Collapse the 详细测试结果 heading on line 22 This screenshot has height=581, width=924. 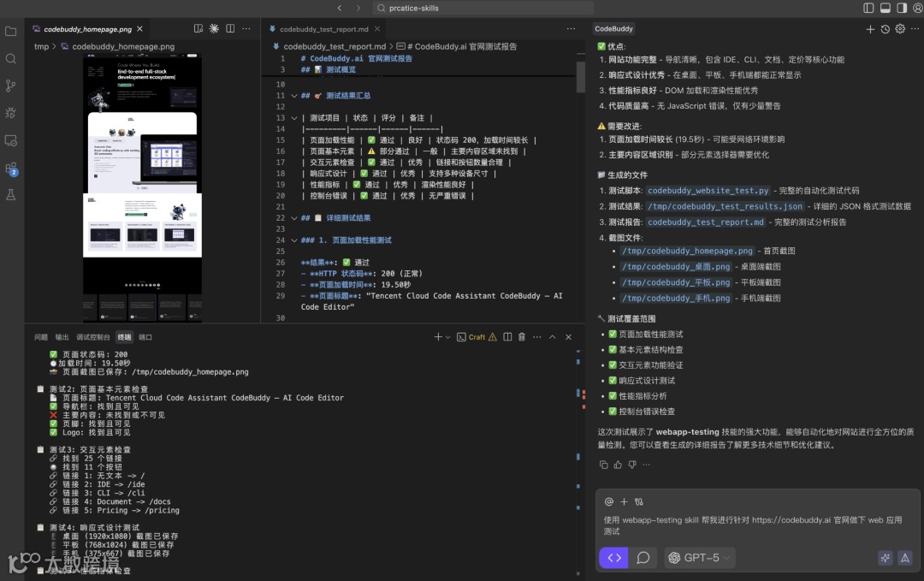click(x=294, y=218)
